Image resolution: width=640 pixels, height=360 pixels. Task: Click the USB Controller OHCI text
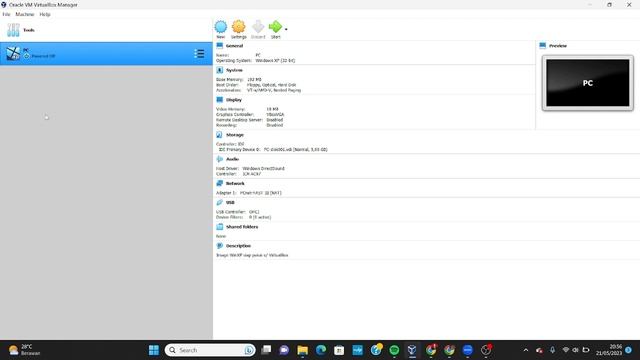point(254,212)
